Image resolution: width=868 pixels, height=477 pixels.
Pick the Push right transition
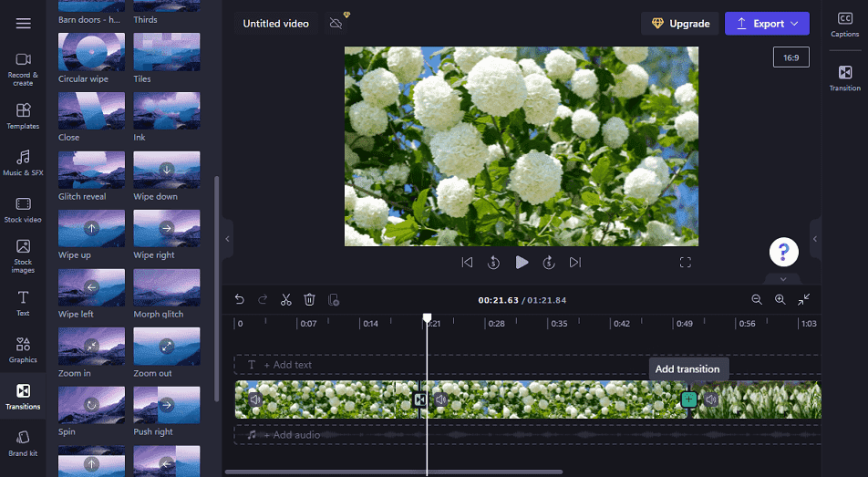click(x=167, y=405)
